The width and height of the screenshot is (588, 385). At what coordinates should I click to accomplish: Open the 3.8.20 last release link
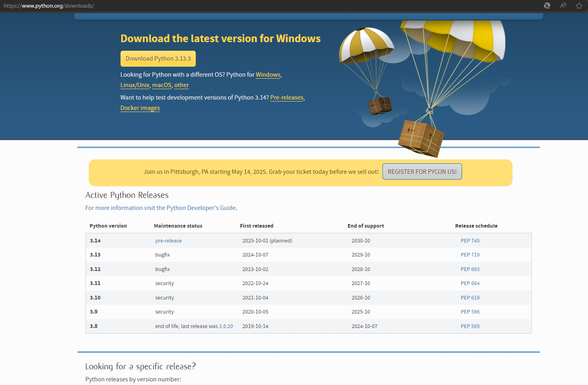pyautogui.click(x=226, y=326)
